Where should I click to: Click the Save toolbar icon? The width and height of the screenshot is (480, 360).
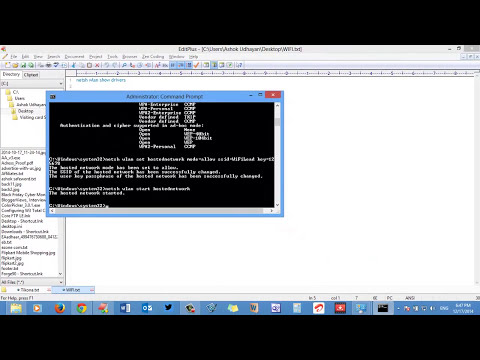click(x=23, y=65)
